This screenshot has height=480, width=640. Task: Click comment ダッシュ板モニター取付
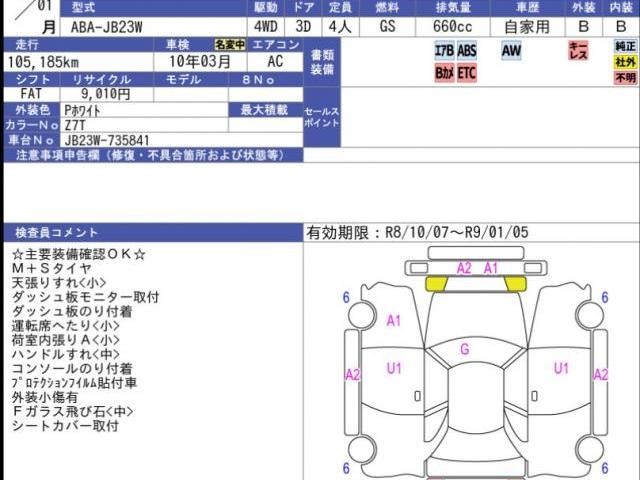[x=86, y=297]
